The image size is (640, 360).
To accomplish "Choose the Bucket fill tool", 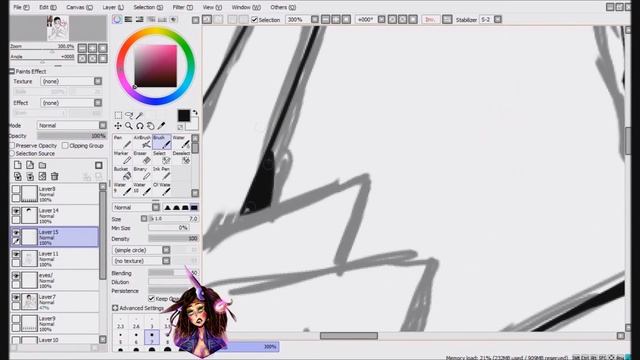I will coord(122,173).
